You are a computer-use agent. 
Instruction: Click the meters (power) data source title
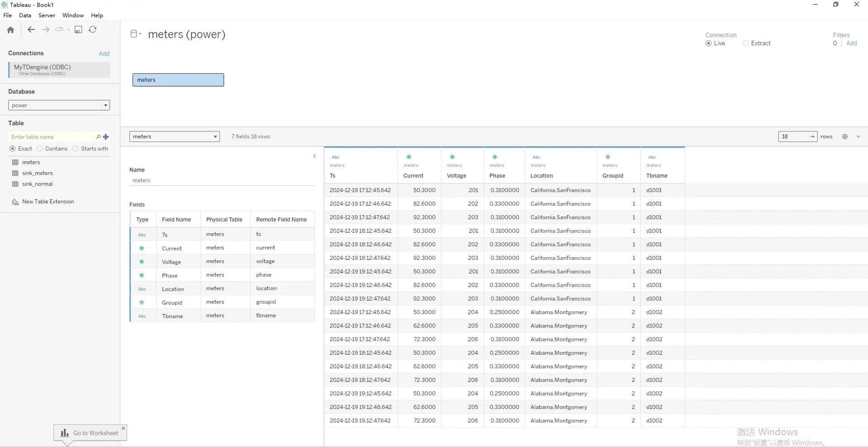pos(186,34)
